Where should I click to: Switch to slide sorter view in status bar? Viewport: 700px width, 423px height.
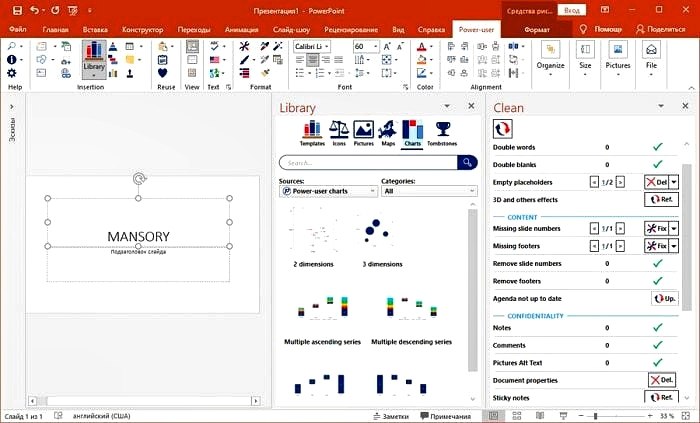517,416
